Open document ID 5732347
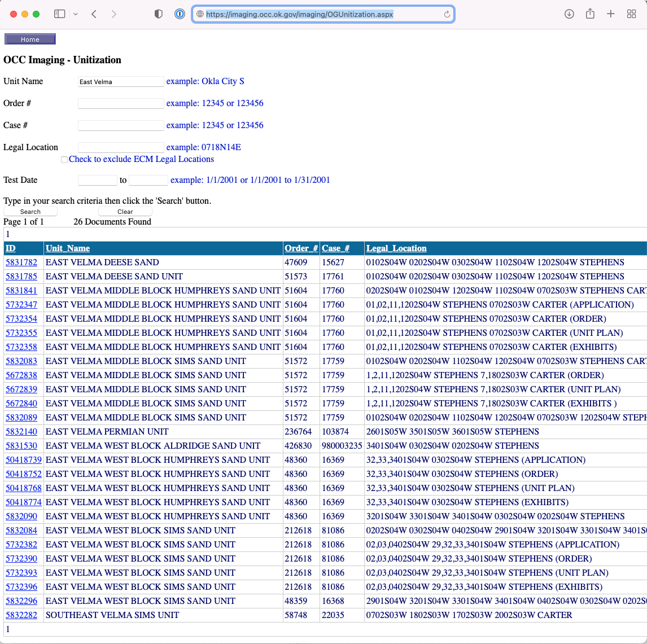This screenshot has height=644, width=647. [x=21, y=305]
